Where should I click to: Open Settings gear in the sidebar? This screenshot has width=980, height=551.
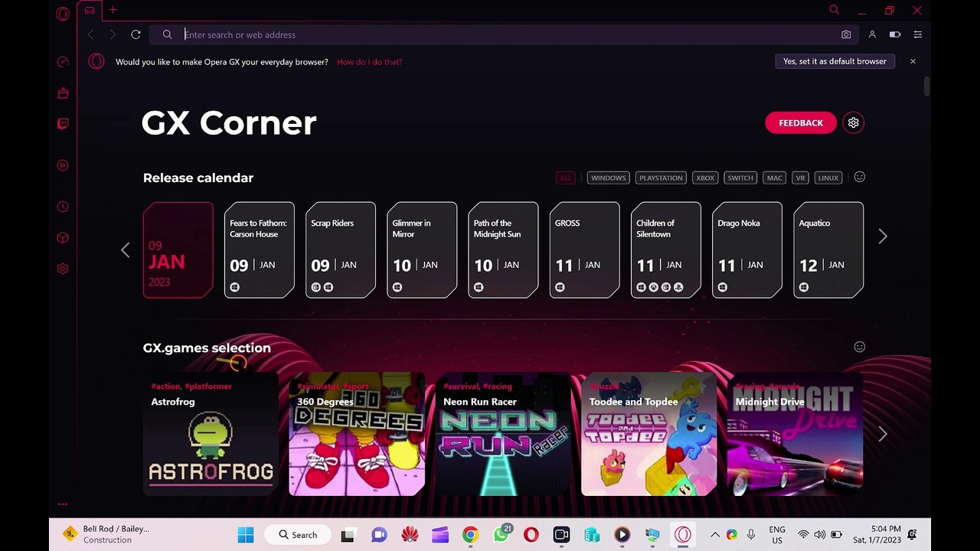point(63,269)
